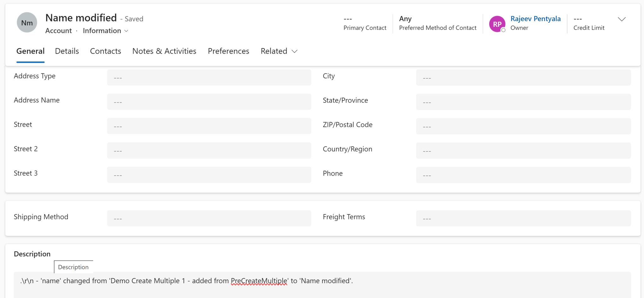Screen dimensions: 644x298
Task: Click the Credit Limit header field
Action: (589, 23)
